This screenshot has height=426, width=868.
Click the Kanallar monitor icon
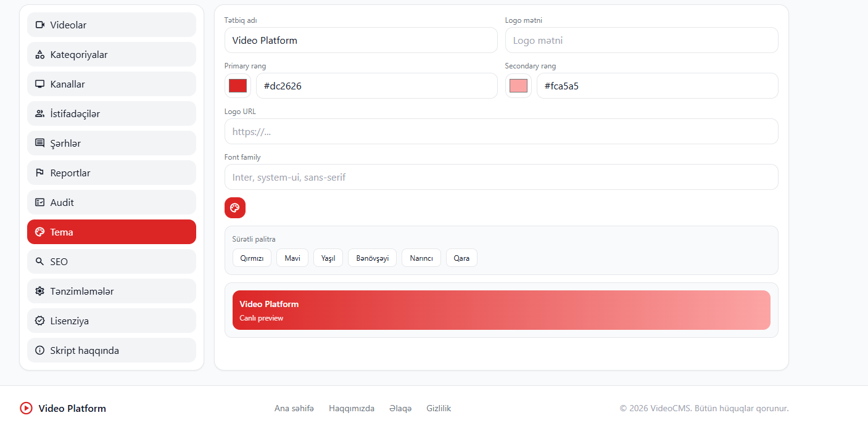40,84
